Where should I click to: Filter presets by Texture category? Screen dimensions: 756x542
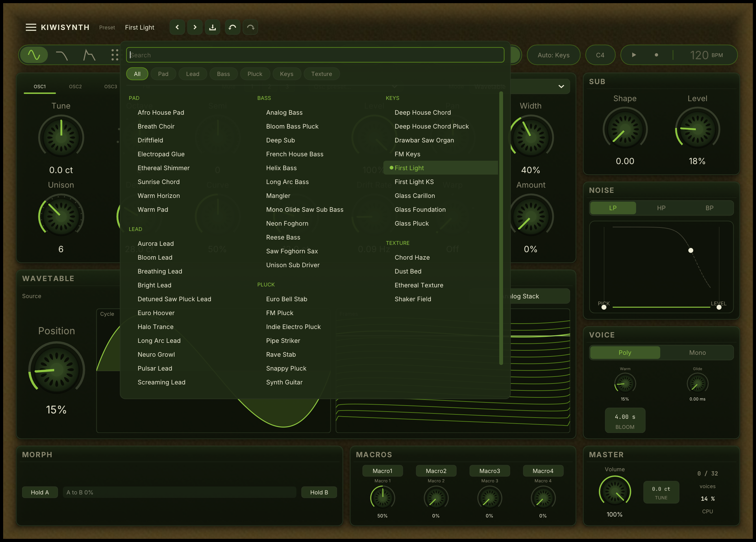click(x=321, y=74)
